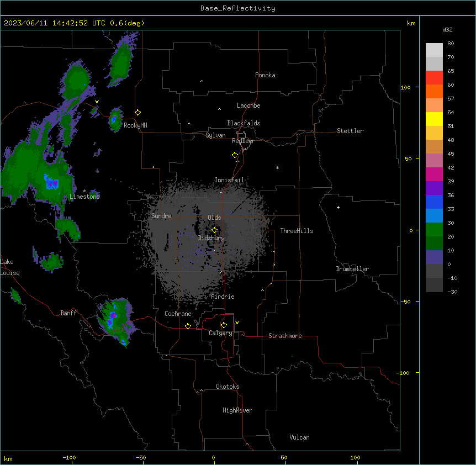Viewport: 476px width, 465px height.
Task: Click the Banff label
Action: click(x=68, y=313)
